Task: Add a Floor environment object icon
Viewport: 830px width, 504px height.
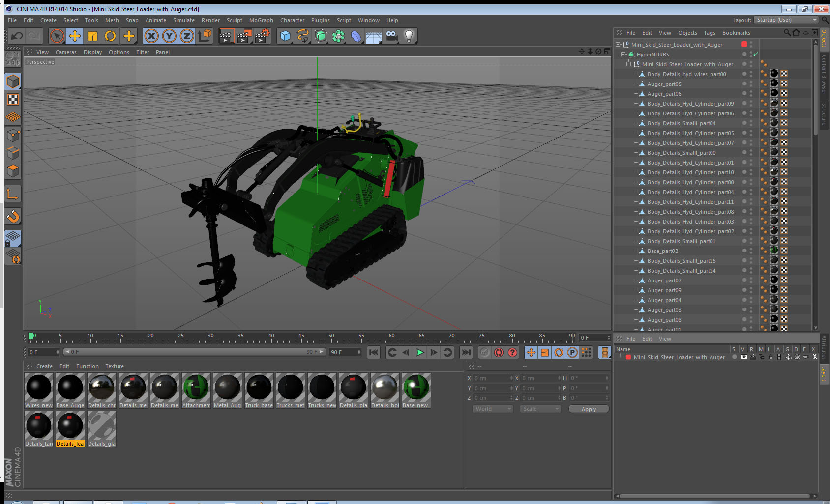Action: pyautogui.click(x=374, y=36)
